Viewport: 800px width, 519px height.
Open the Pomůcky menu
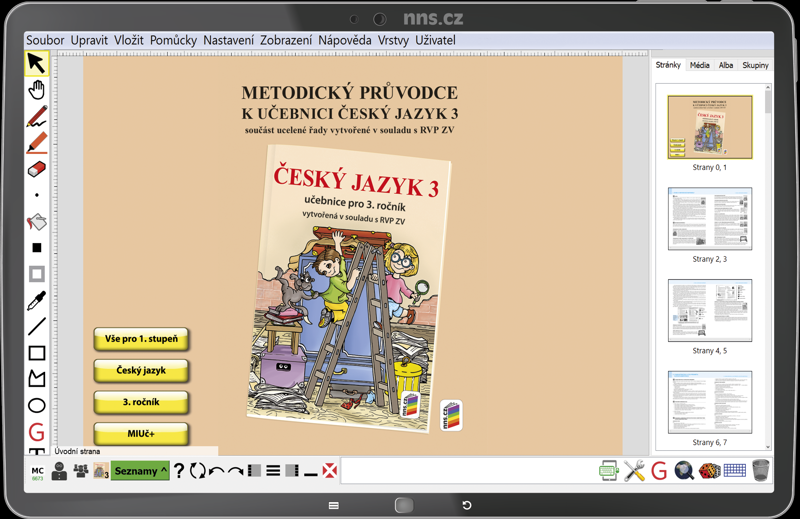tap(173, 40)
